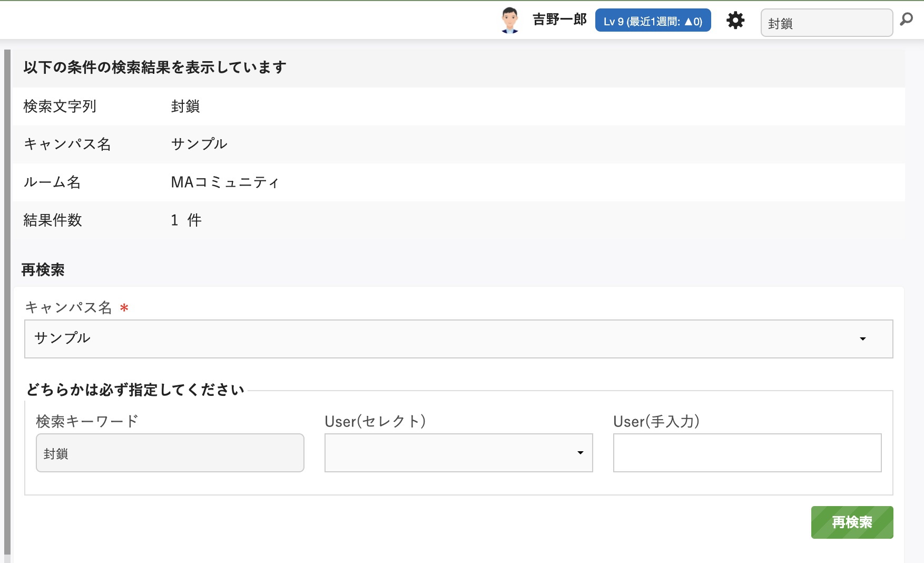Click the magnifying glass search icon
The height and width of the screenshot is (563, 924).
click(x=906, y=20)
